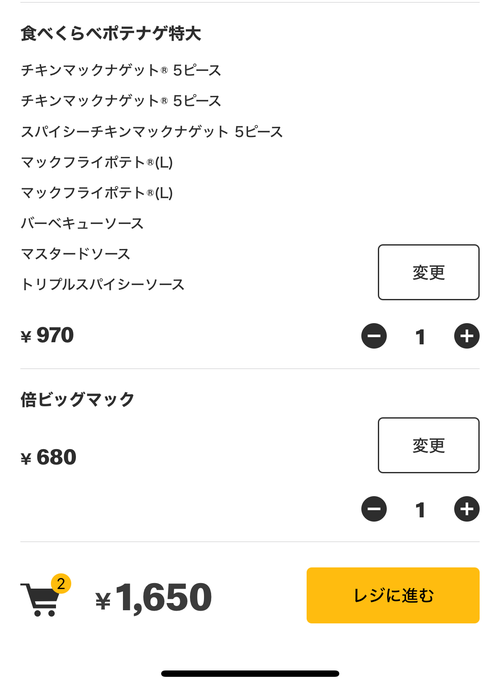Select トリプルスパイシーソース line item
The image size is (500, 687).
point(103,285)
